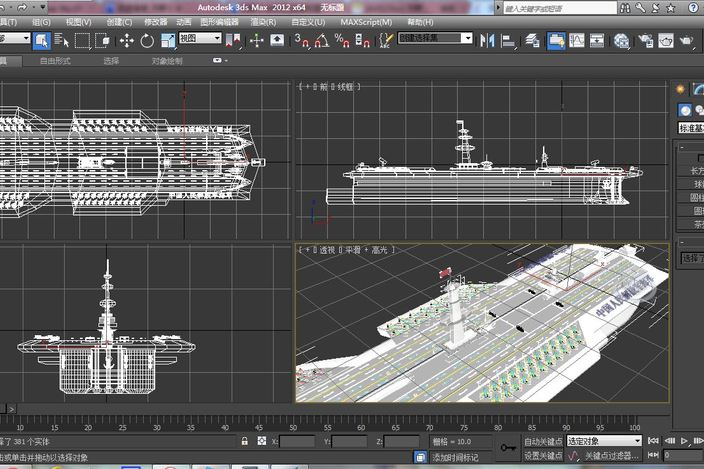Open the Create panel star icon
The image size is (704, 469).
pos(682,89)
